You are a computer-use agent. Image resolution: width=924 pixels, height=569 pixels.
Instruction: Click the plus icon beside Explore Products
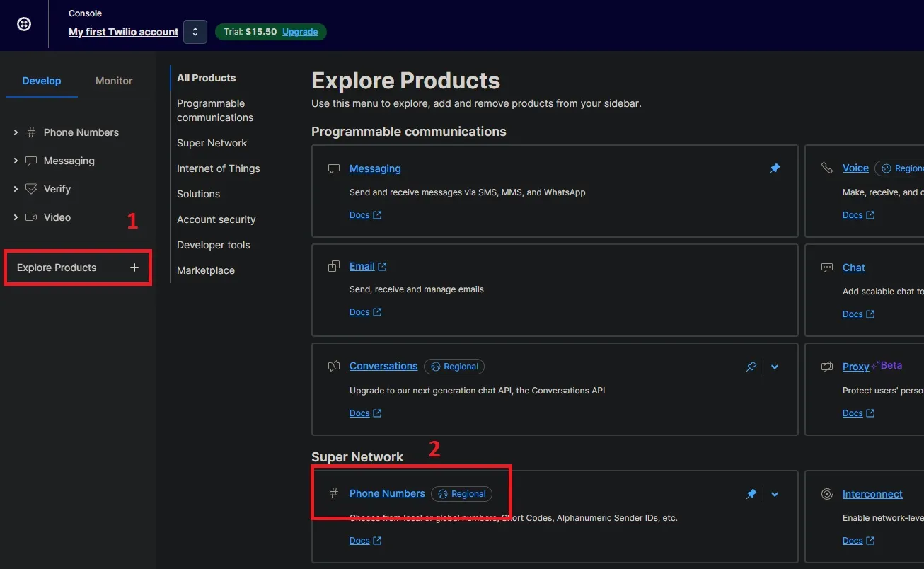134,268
